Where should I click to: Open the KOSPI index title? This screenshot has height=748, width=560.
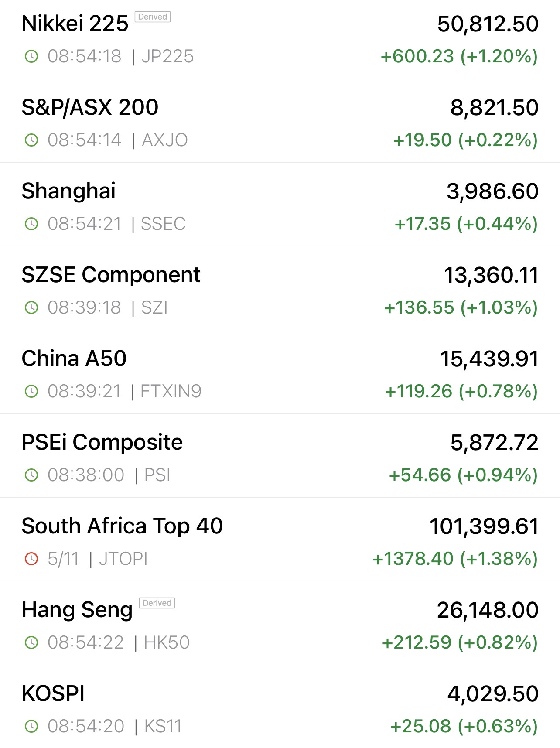coord(53,693)
